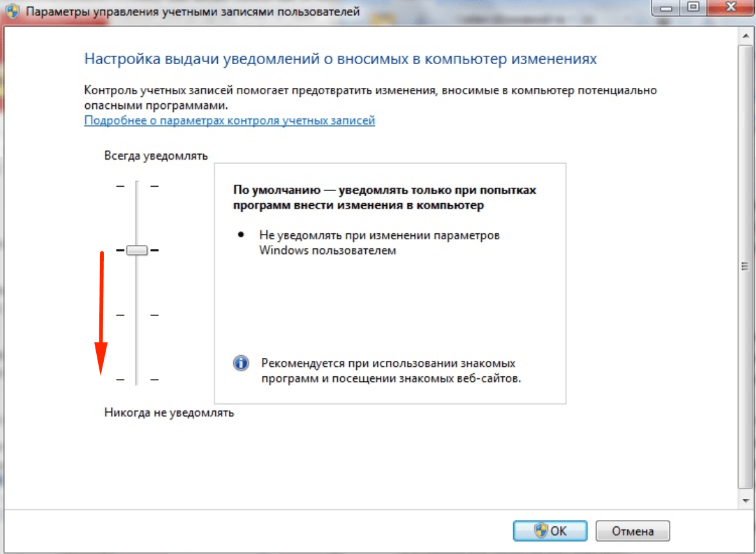Click the recommendation text Рекомендуется при использовании
The image size is (756, 554).
click(x=391, y=371)
